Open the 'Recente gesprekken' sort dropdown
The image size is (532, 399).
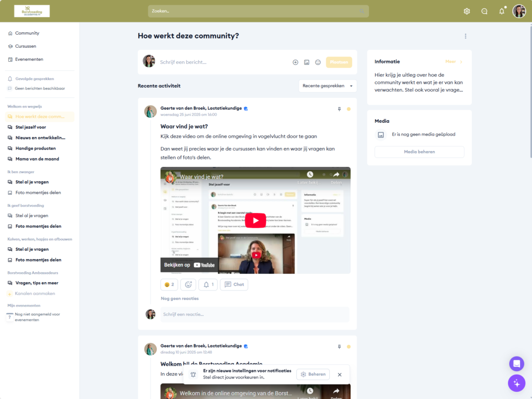click(327, 86)
